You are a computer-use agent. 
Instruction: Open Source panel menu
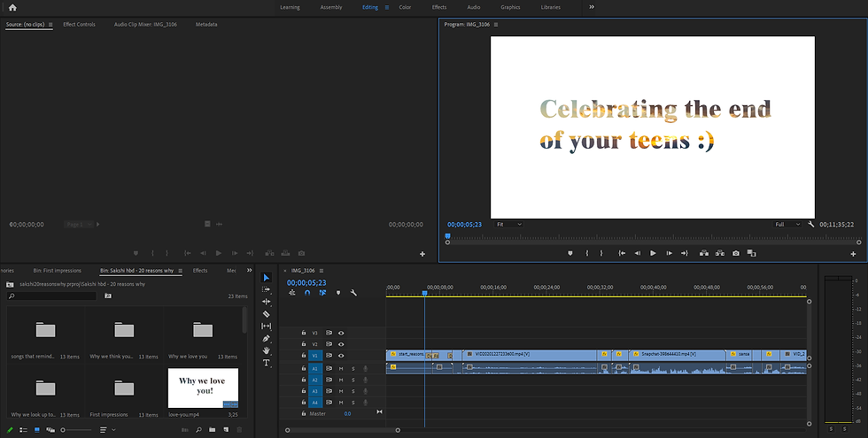click(x=50, y=25)
